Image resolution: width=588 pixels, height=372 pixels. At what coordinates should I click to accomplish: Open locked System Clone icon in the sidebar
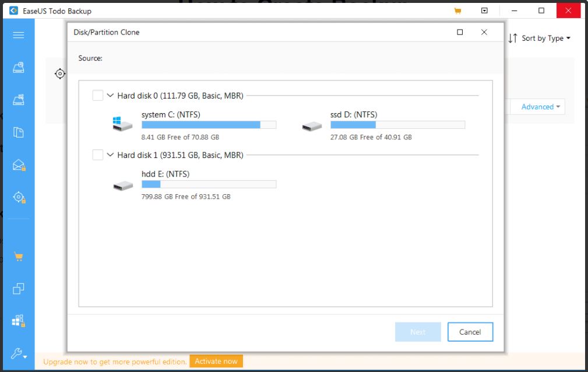19,321
